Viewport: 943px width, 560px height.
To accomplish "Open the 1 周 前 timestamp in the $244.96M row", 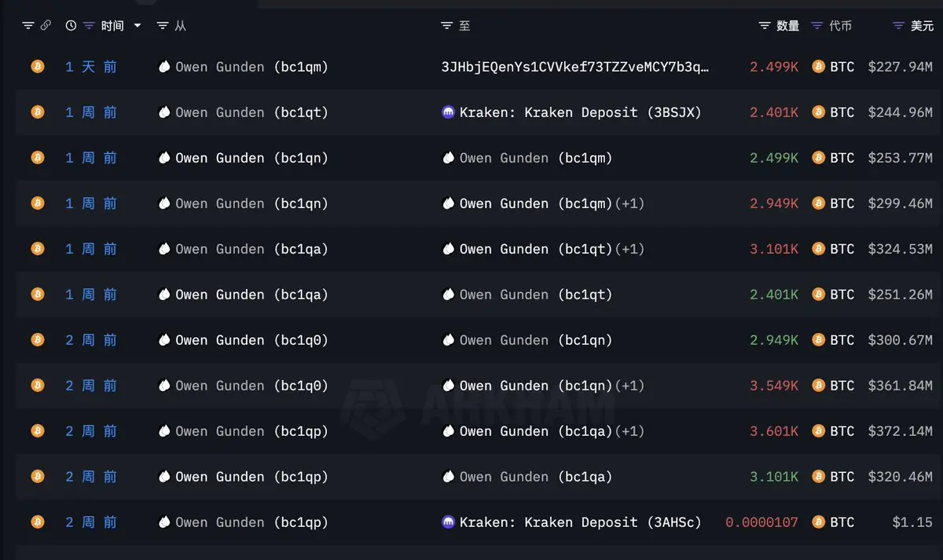I will (x=90, y=112).
